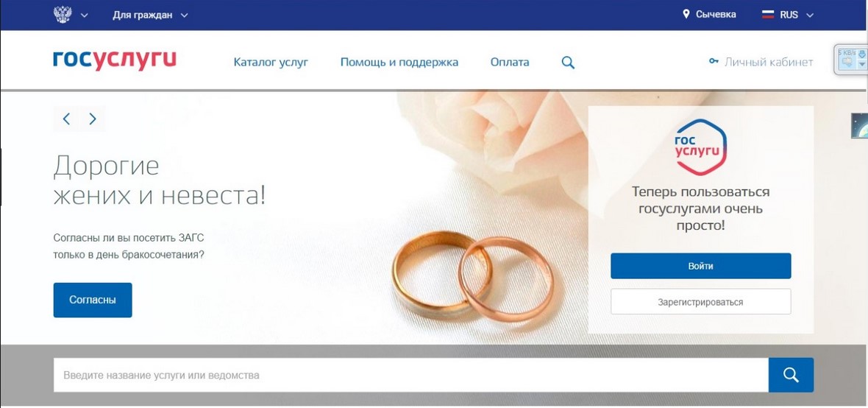Image resolution: width=868 pixels, height=408 pixels.
Task: Open the Помощь и поддержка section
Action: (x=399, y=62)
